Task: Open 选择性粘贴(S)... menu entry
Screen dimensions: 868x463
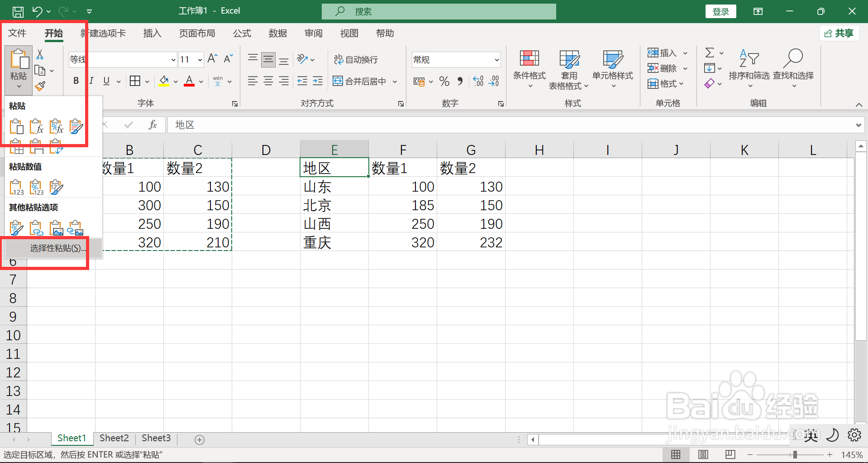Action: (53, 248)
